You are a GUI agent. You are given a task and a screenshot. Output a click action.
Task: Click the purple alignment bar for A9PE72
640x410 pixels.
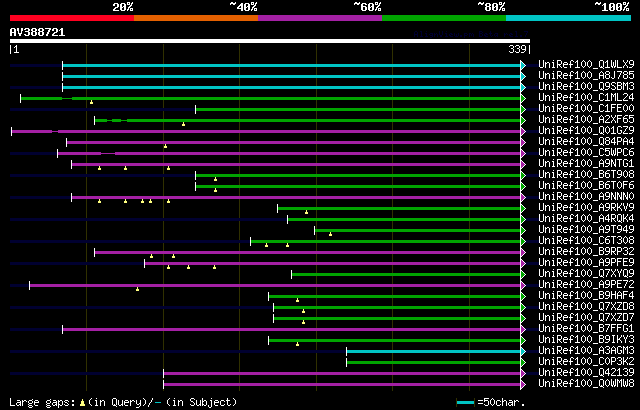275,285
